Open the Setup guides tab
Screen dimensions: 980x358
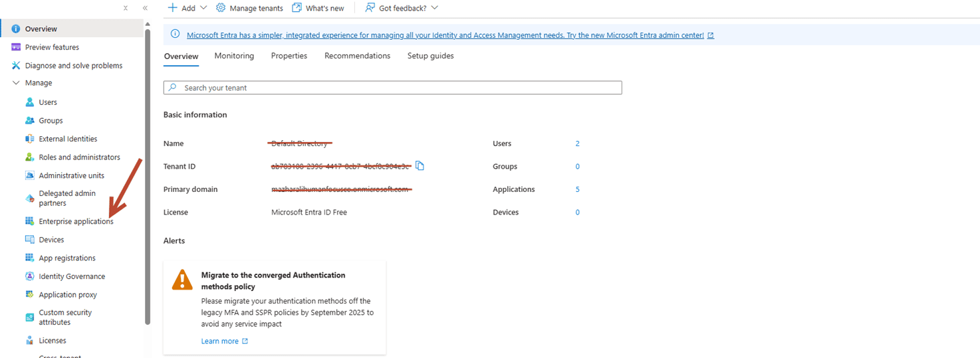coord(430,56)
